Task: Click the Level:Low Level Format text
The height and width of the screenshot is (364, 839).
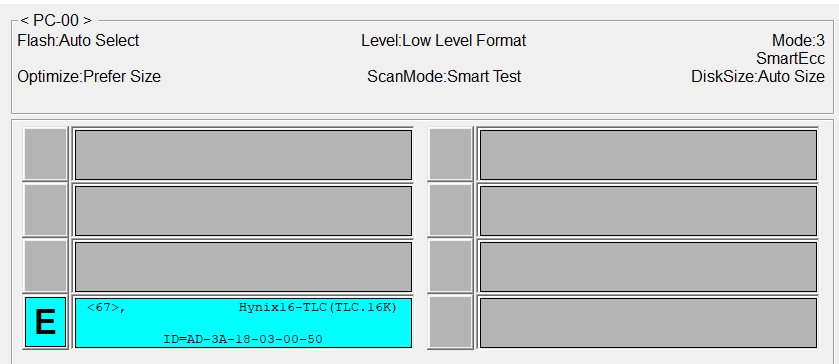Action: tap(444, 41)
